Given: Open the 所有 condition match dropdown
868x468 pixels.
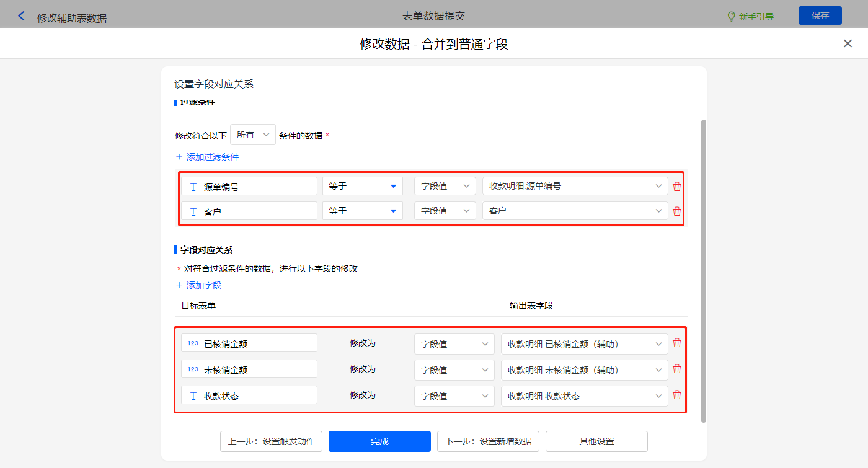Looking at the screenshot, I should (253, 135).
